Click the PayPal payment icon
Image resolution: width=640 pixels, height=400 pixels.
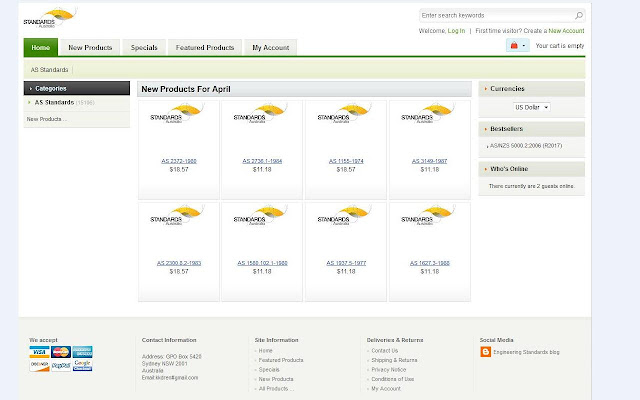click(x=61, y=365)
